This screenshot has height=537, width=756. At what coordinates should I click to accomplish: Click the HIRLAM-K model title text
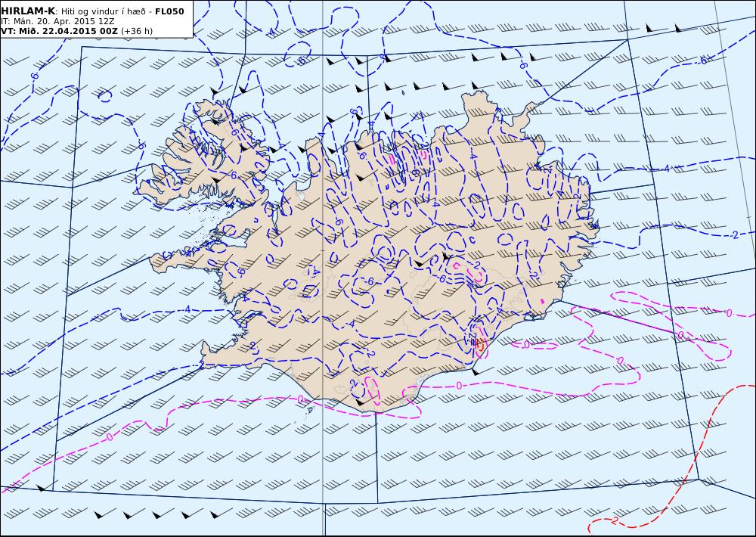pos(28,11)
